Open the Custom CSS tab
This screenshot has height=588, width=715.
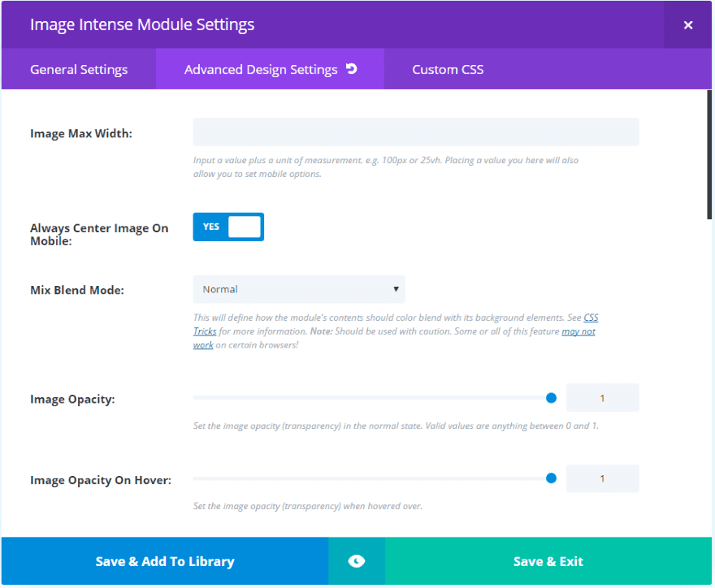448,70
